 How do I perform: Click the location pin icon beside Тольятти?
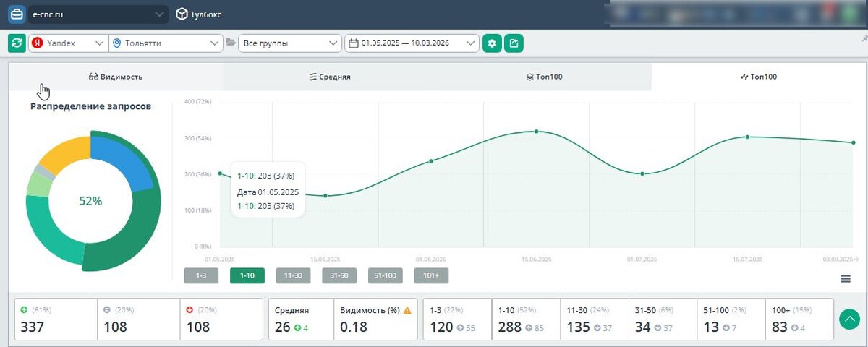pyautogui.click(x=117, y=43)
